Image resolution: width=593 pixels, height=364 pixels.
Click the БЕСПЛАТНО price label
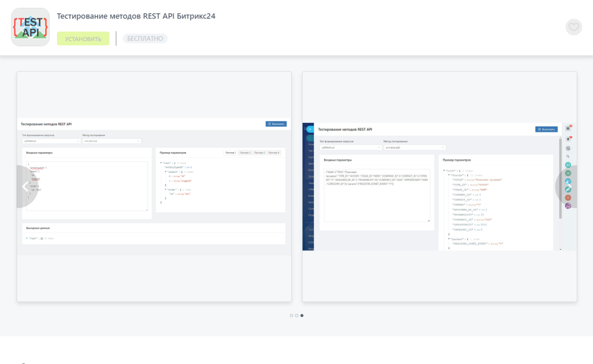point(145,38)
